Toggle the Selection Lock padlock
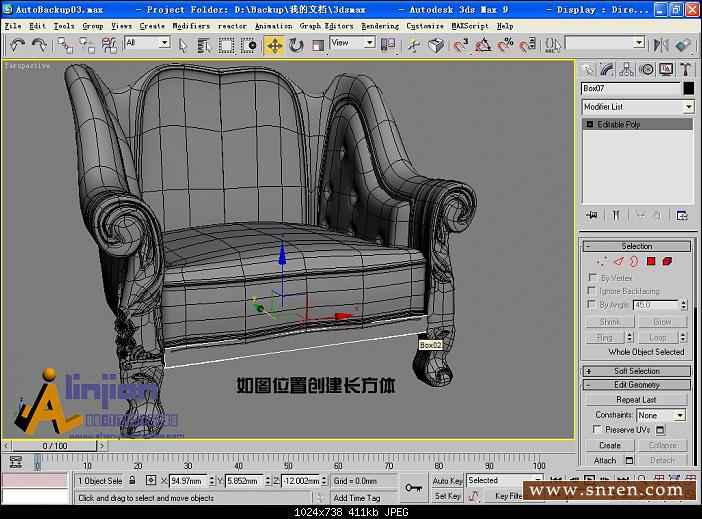The image size is (702, 519). tap(132, 480)
